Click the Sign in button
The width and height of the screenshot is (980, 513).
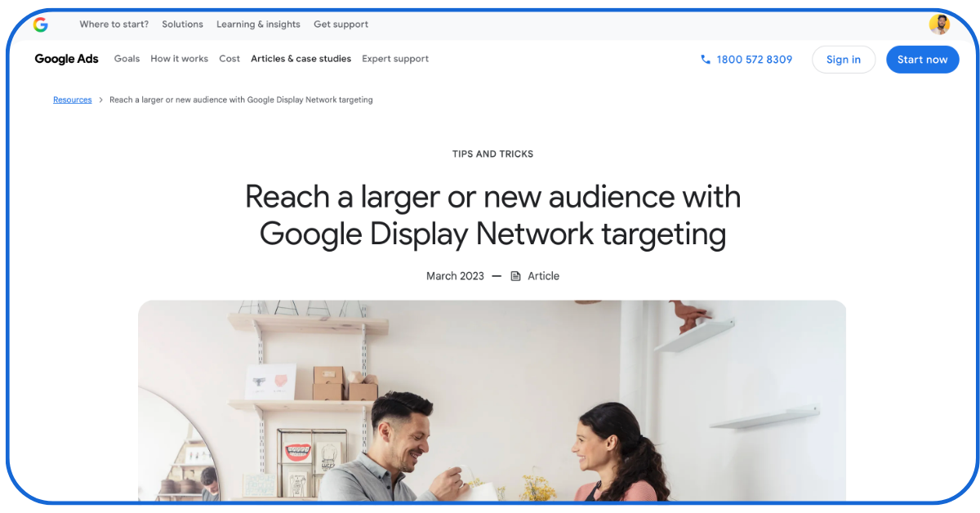844,60
